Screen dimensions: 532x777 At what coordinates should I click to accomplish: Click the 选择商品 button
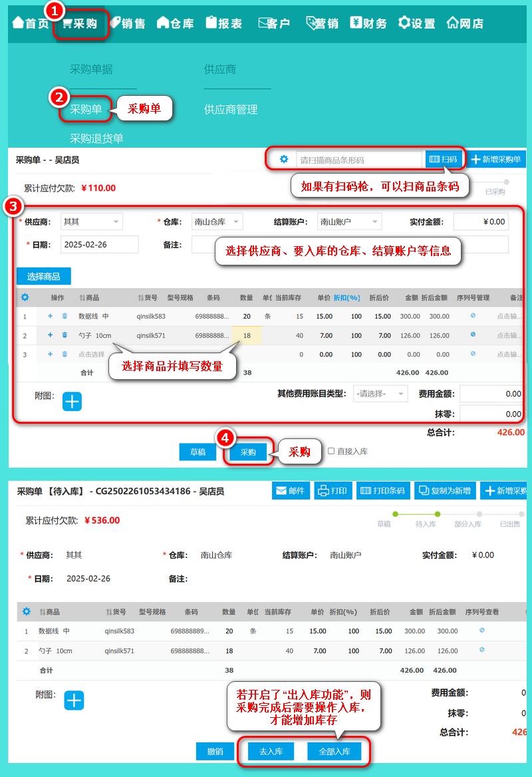coord(44,276)
